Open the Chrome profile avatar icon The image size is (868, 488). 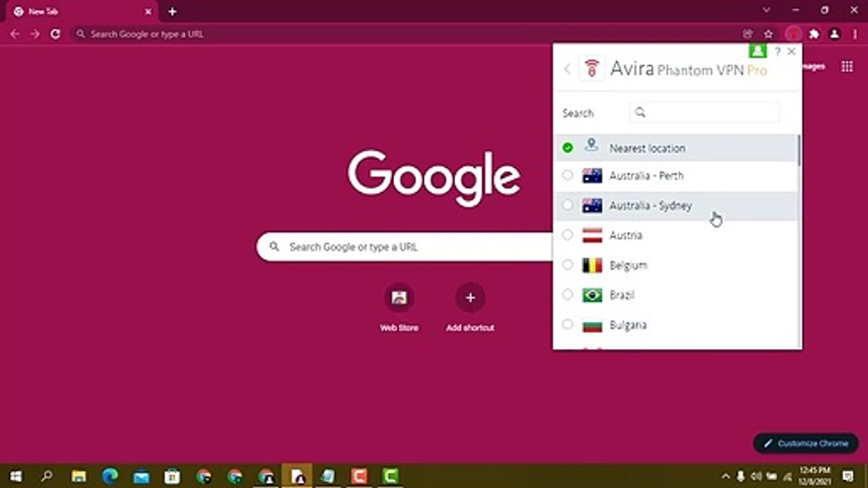[x=835, y=34]
